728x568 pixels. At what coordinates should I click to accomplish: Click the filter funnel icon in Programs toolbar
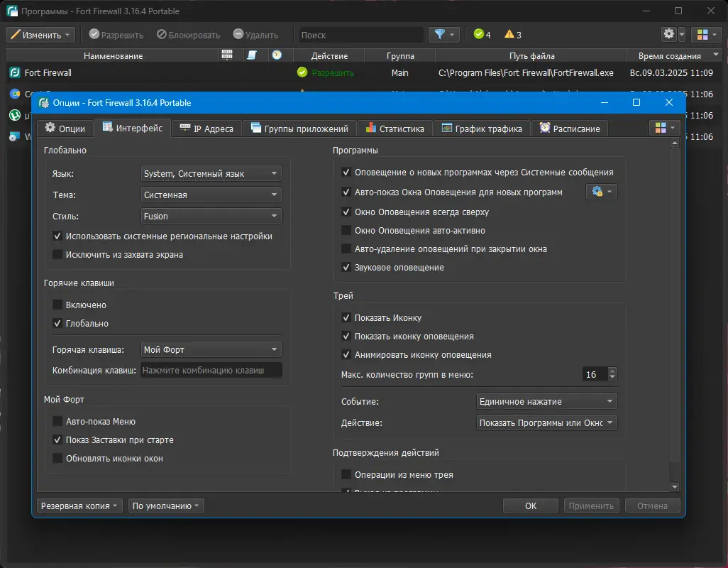(x=439, y=34)
